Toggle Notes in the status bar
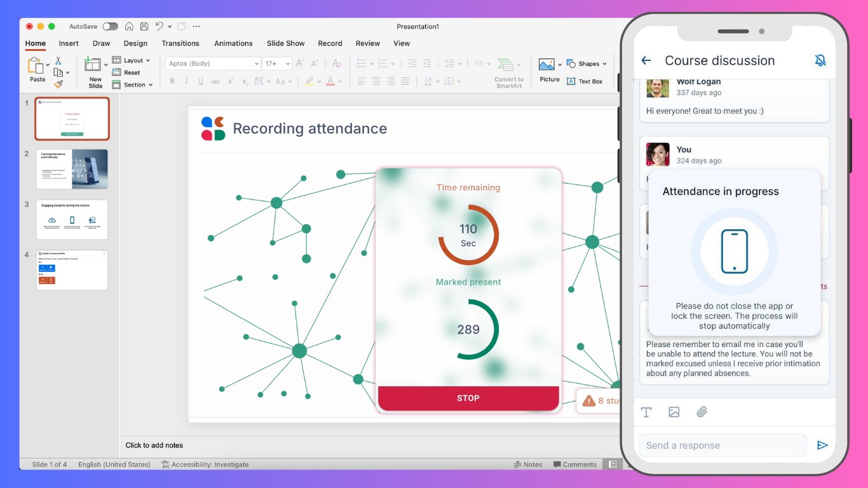 tap(528, 464)
